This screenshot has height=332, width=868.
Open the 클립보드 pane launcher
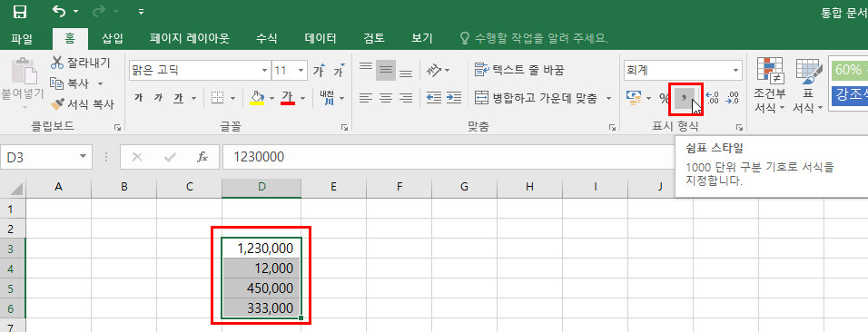(117, 127)
